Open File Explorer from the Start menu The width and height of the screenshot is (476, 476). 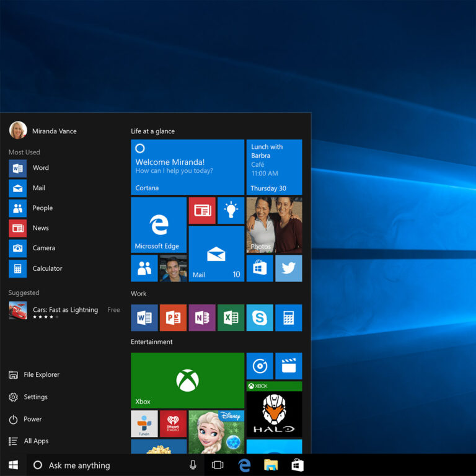pos(34,375)
